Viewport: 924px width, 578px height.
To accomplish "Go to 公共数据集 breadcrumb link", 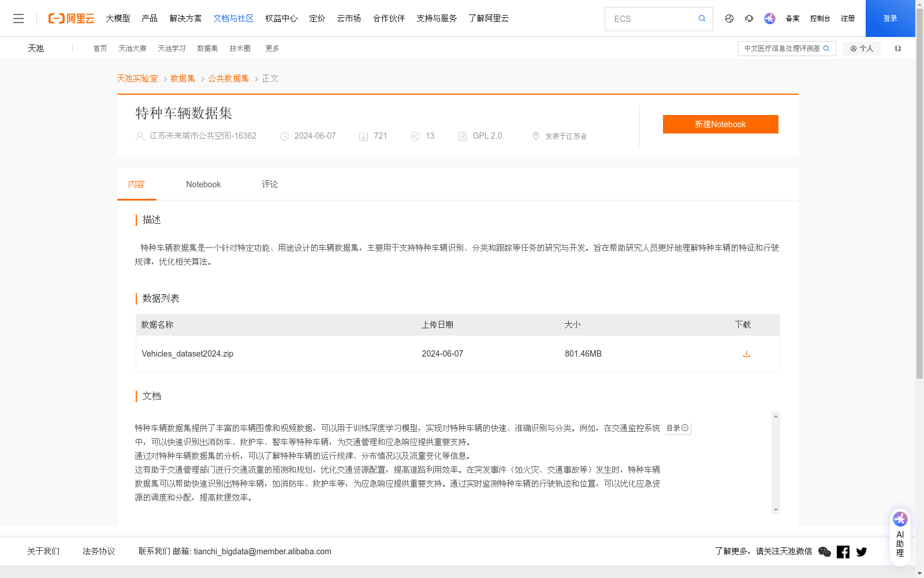I will click(x=229, y=79).
